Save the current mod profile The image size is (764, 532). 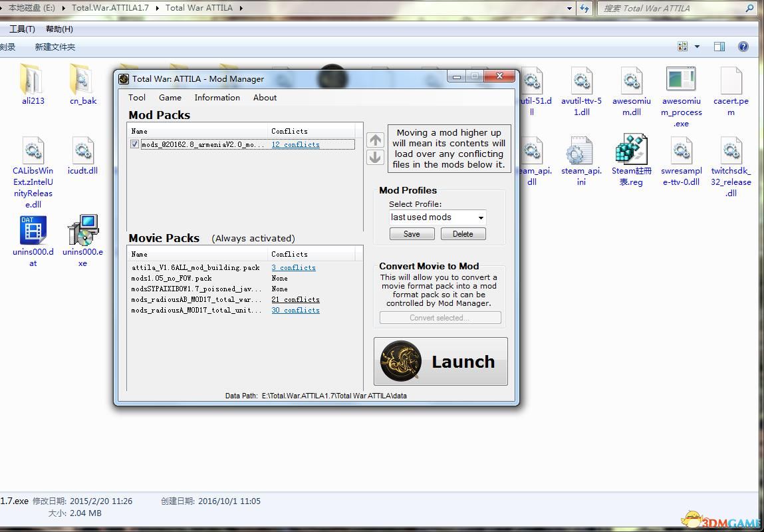[x=412, y=234]
